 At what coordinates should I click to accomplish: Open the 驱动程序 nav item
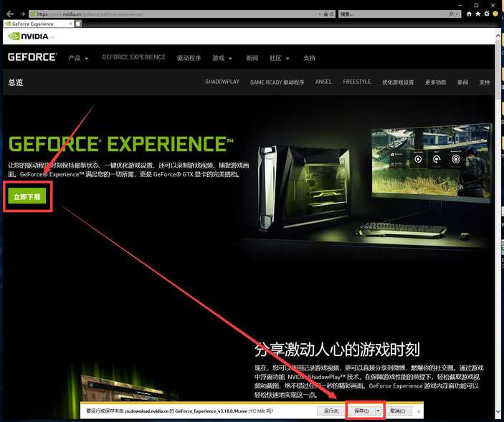(x=189, y=58)
